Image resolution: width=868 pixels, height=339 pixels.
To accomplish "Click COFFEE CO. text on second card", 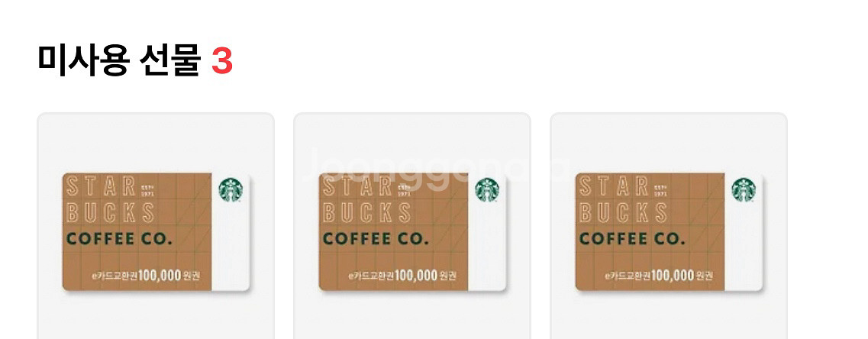I will [376, 239].
